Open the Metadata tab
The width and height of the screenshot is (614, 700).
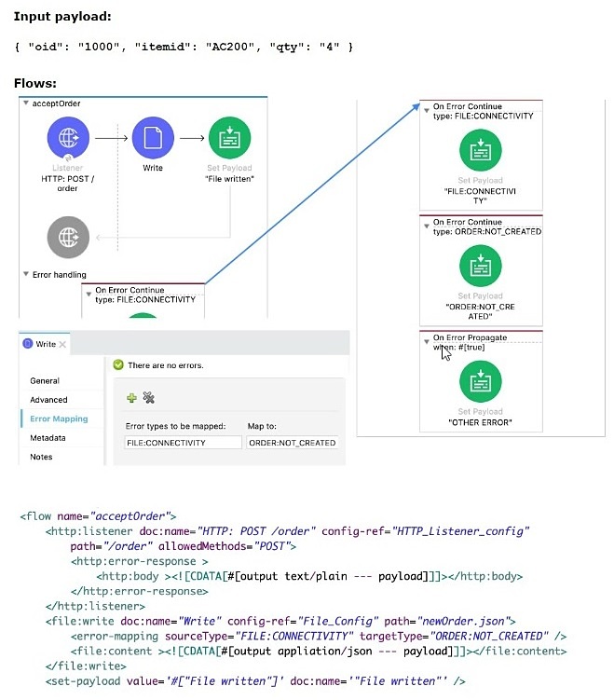tap(48, 438)
